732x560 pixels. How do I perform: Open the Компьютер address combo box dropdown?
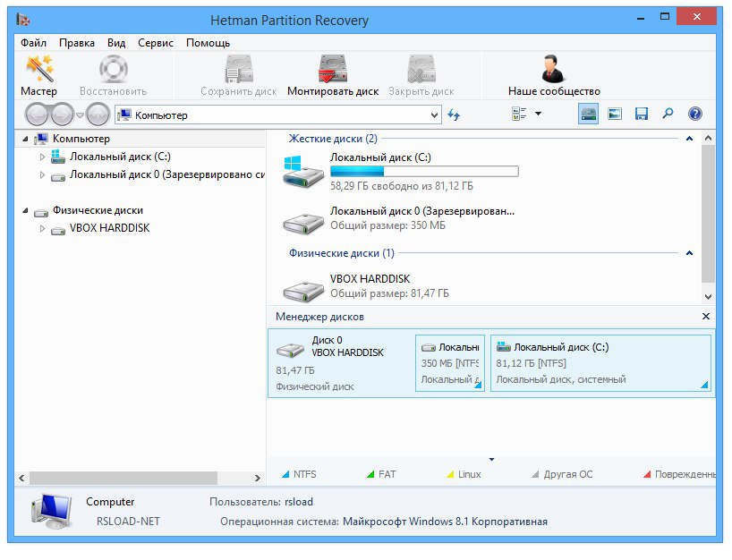434,115
